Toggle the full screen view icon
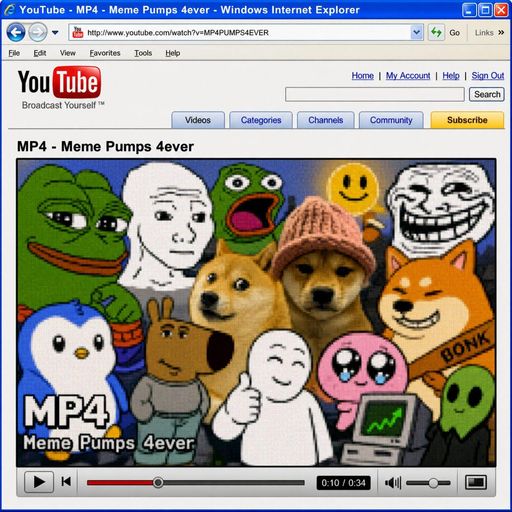Viewport: 512px width, 512px height. 476,482
